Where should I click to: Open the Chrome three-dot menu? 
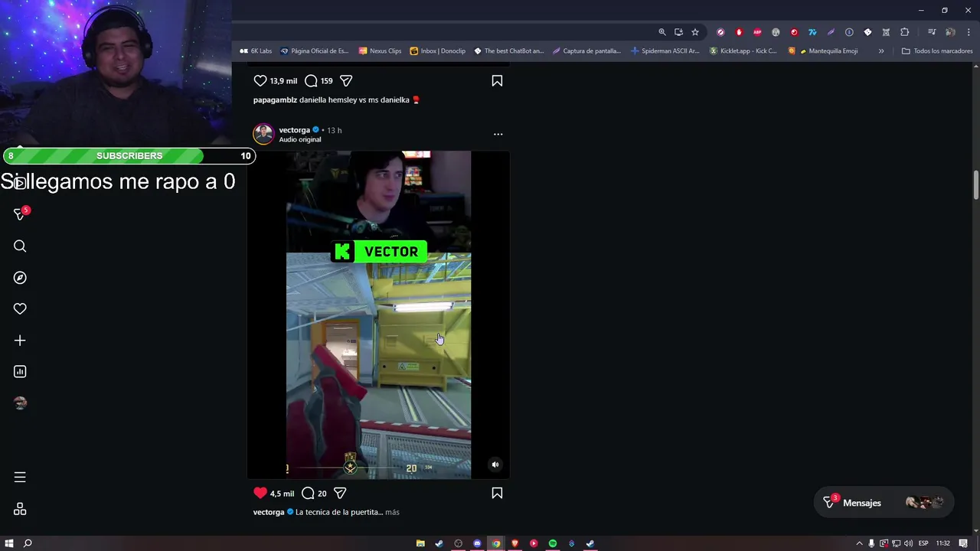tap(969, 32)
